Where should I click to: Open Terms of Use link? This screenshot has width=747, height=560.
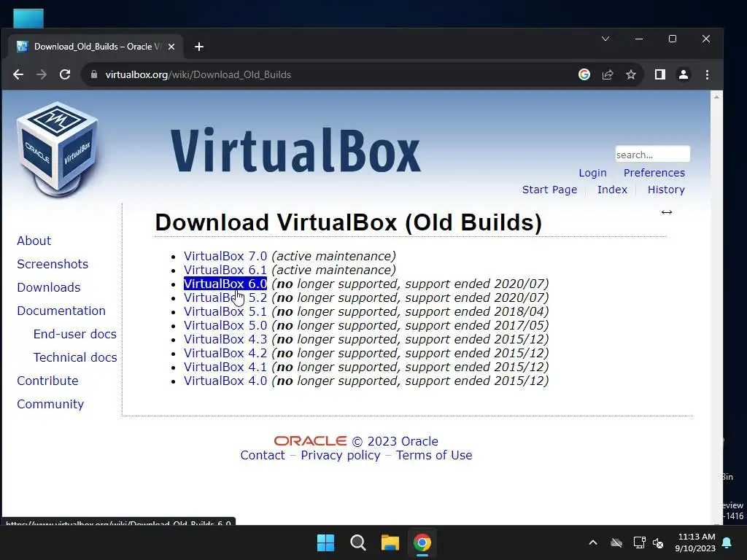[434, 455]
